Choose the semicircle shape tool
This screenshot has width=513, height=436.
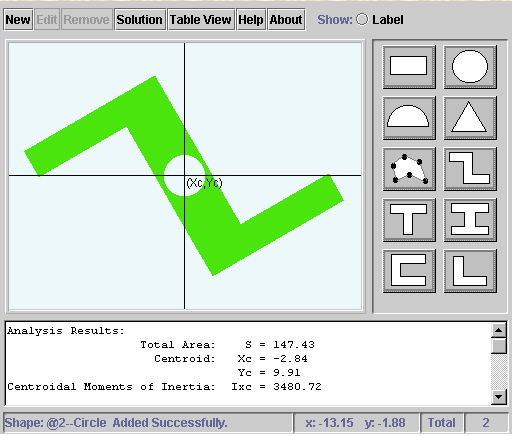409,118
